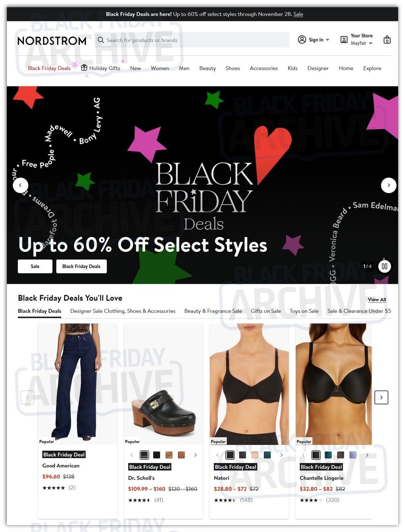
Task: Go to previous hero banner slide
Action: coord(21,185)
